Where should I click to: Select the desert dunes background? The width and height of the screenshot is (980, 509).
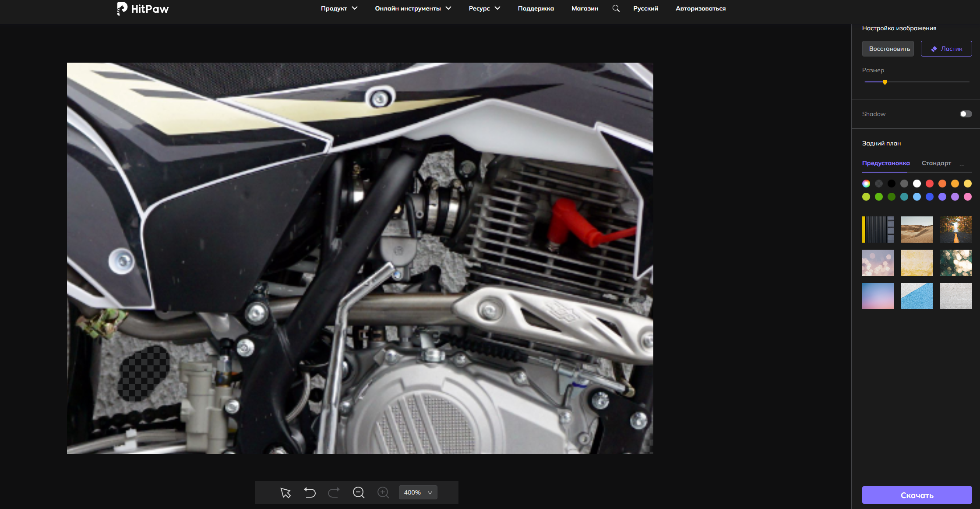[x=917, y=230]
